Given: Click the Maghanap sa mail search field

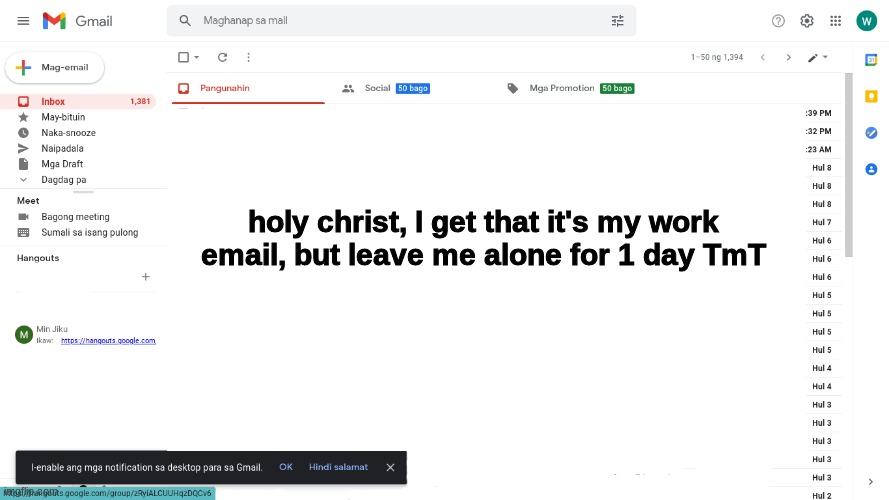Looking at the screenshot, I should [403, 20].
